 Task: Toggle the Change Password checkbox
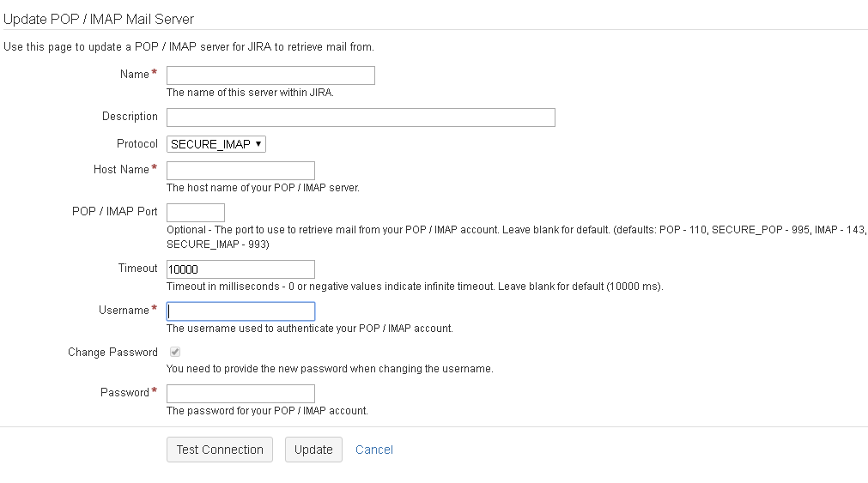point(175,352)
